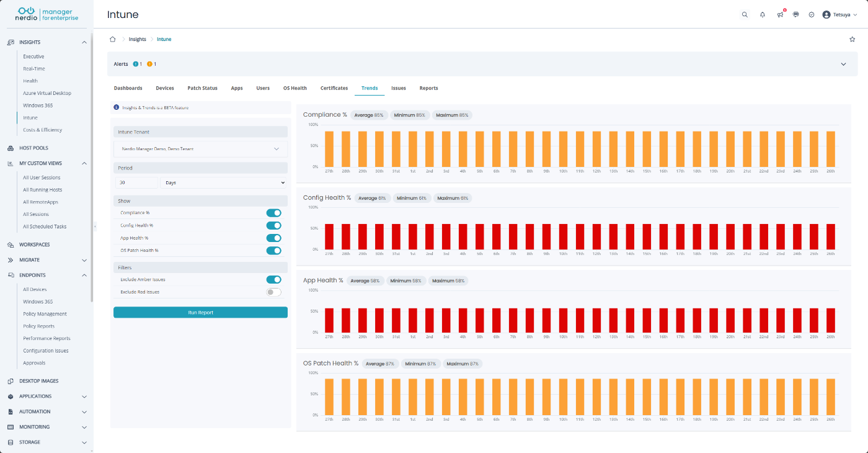Enable the Exclude Red Issues filter
The width and height of the screenshot is (868, 453).
coord(273,292)
